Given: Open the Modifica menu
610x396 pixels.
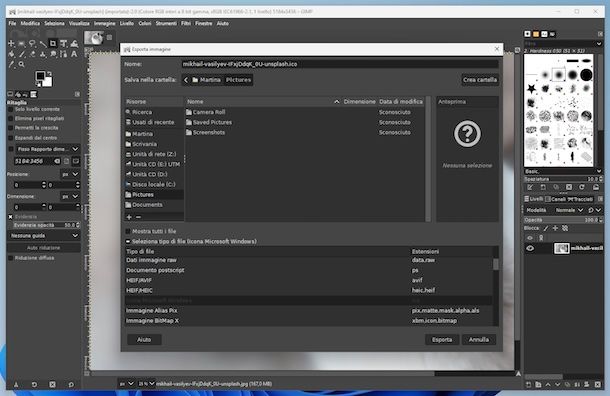Looking at the screenshot, I should [30, 23].
